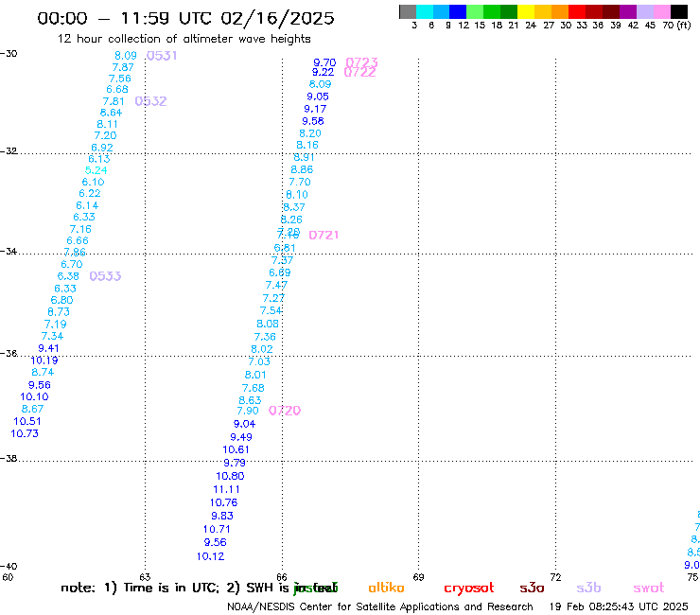Viewport: 700px width, 615px height.
Task: Select the 0533 time marker
Action: click(x=105, y=276)
